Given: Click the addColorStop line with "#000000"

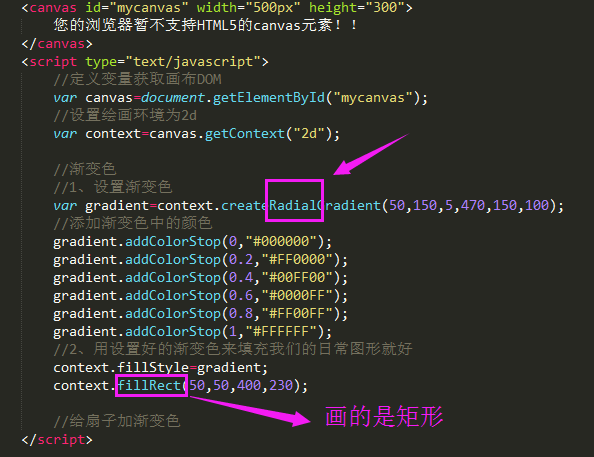Looking at the screenshot, I should (x=192, y=241).
